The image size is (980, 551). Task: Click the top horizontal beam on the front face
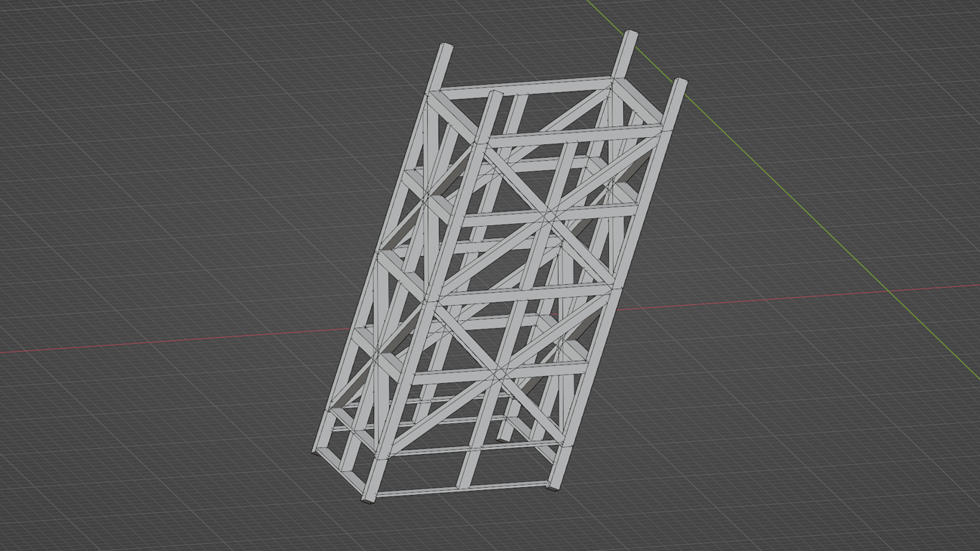click(574, 136)
